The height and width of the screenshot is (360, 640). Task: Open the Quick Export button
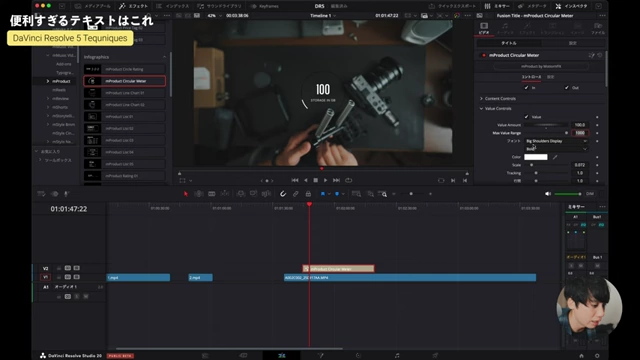click(x=452, y=6)
